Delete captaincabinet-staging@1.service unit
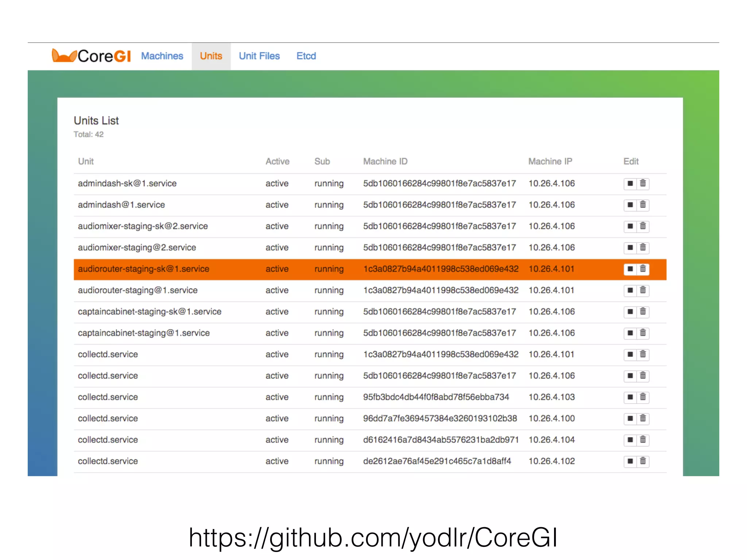Viewport: 747px width, 560px height. pyautogui.click(x=643, y=333)
